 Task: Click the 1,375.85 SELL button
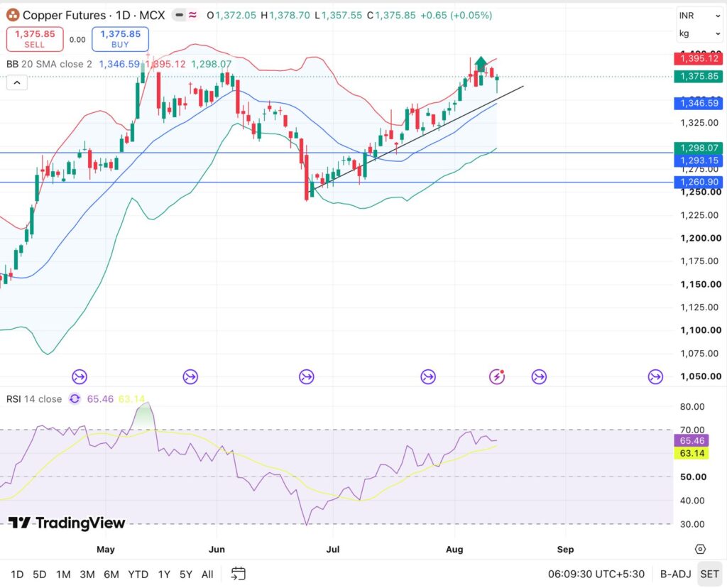click(x=35, y=39)
